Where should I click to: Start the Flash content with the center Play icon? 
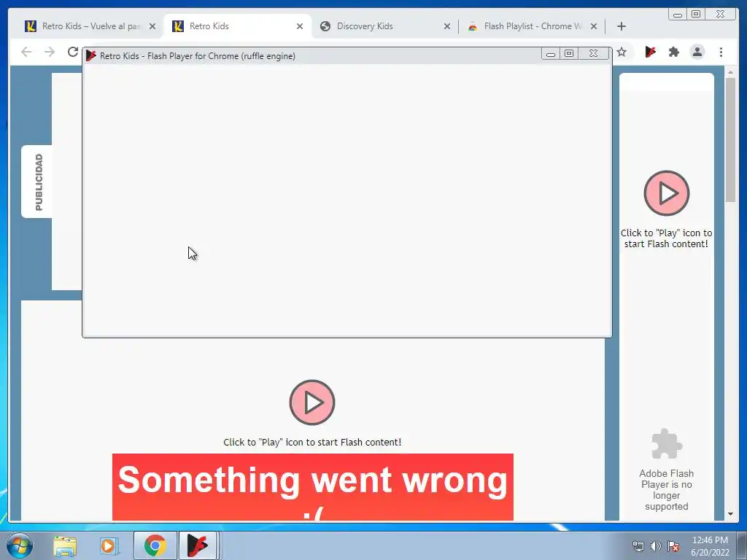coord(312,402)
